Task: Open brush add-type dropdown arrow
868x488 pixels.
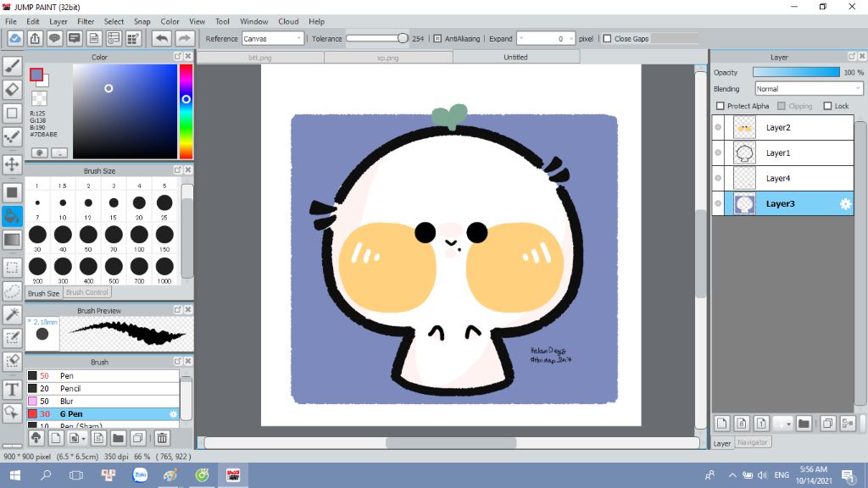Action: click(83, 439)
